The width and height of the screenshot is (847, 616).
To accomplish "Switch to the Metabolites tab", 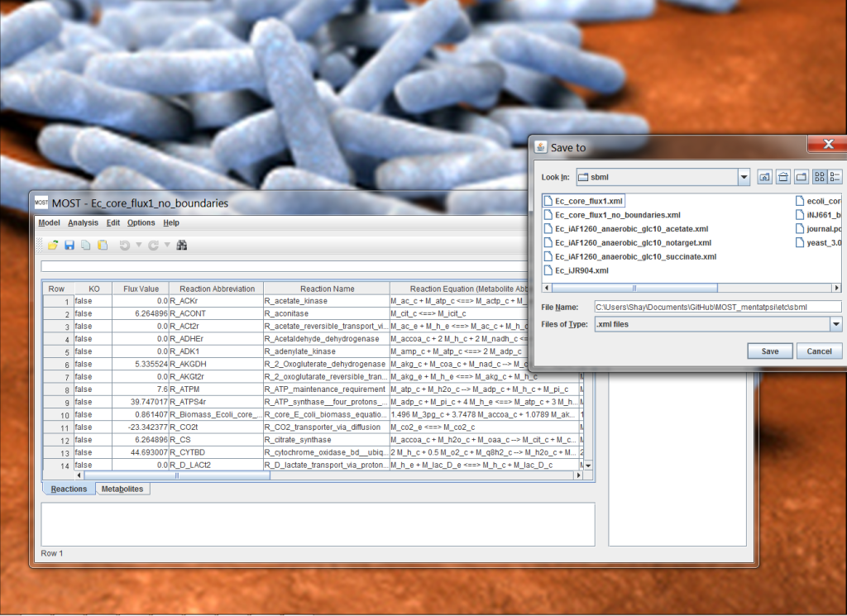I will pos(122,489).
